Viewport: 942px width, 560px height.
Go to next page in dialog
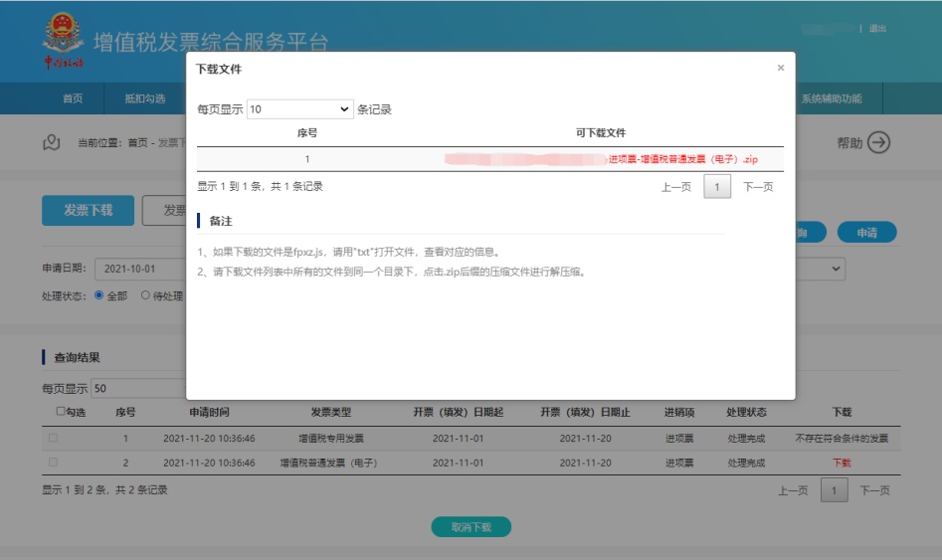(x=758, y=187)
